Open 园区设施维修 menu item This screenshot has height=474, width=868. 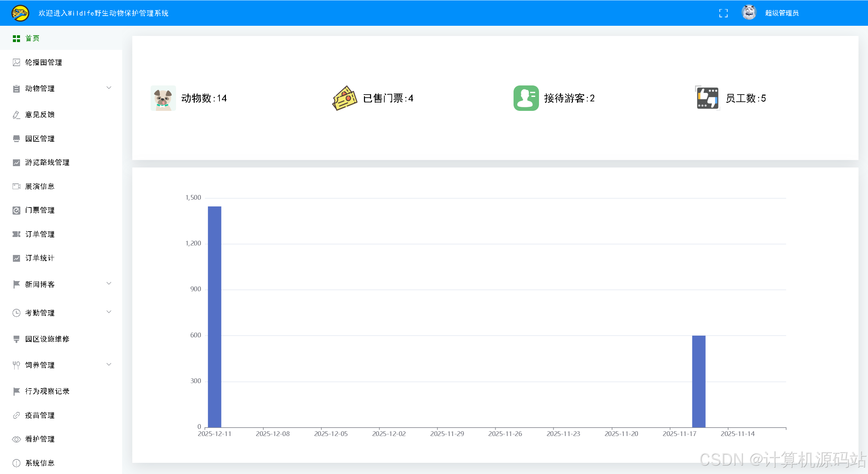click(x=61, y=339)
